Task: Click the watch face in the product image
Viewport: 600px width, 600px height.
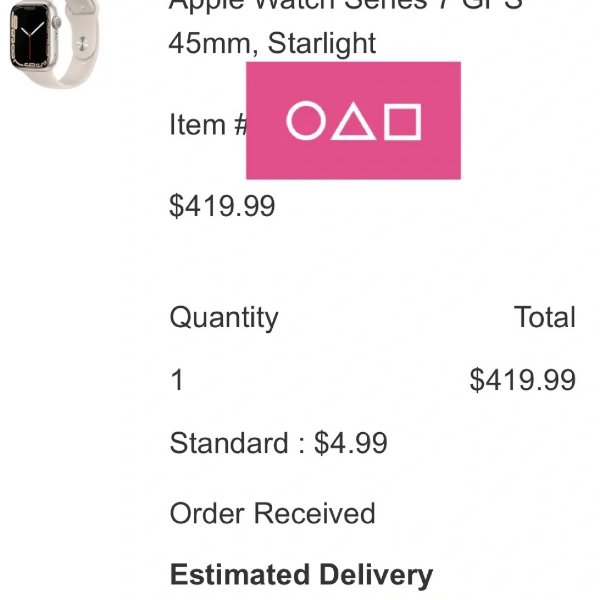Action: (x=30, y=36)
